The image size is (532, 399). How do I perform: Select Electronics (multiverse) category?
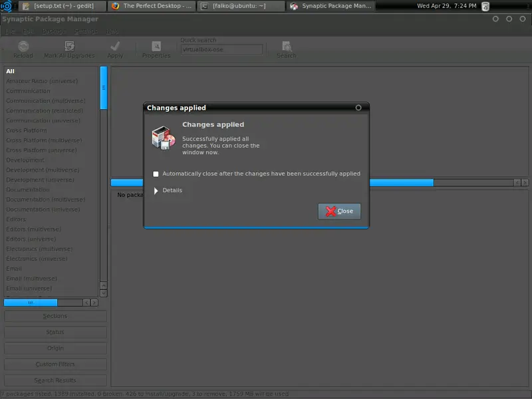coord(52,249)
